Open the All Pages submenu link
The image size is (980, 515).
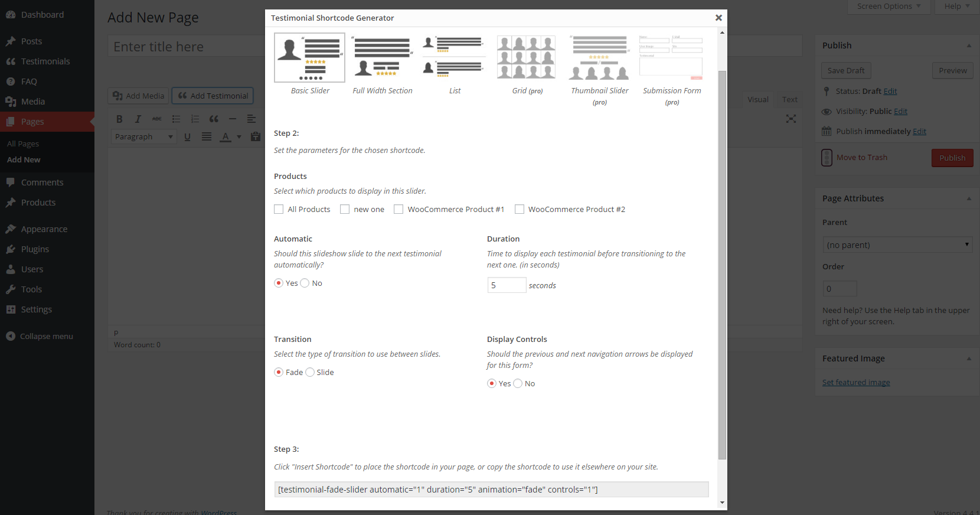point(23,144)
